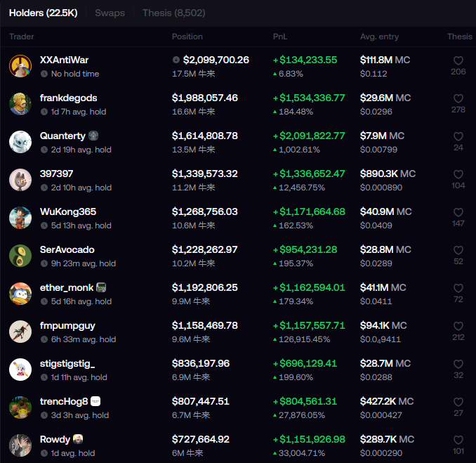Open stigstigstig_'s avatar
The image size is (476, 463).
point(20,370)
